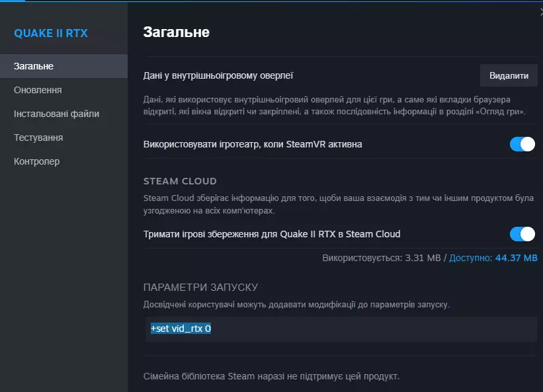The image size is (543, 392).
Task: Click the launch options field with +set vid_rtx 0
Action: tap(341, 329)
